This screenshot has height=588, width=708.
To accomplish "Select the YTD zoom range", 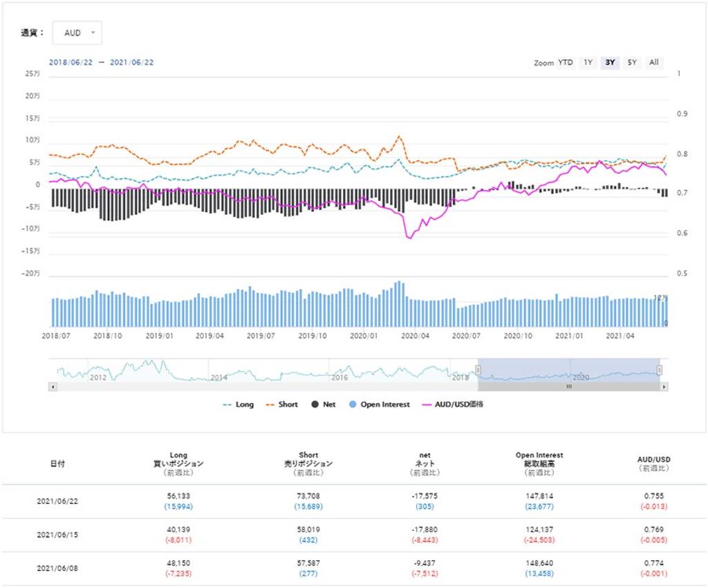I will tap(566, 63).
